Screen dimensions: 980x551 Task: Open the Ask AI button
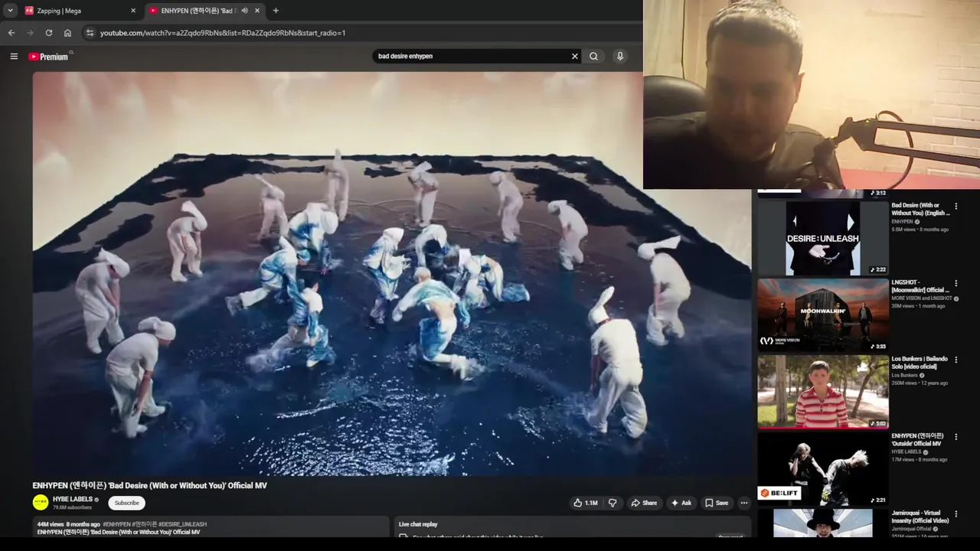(681, 503)
